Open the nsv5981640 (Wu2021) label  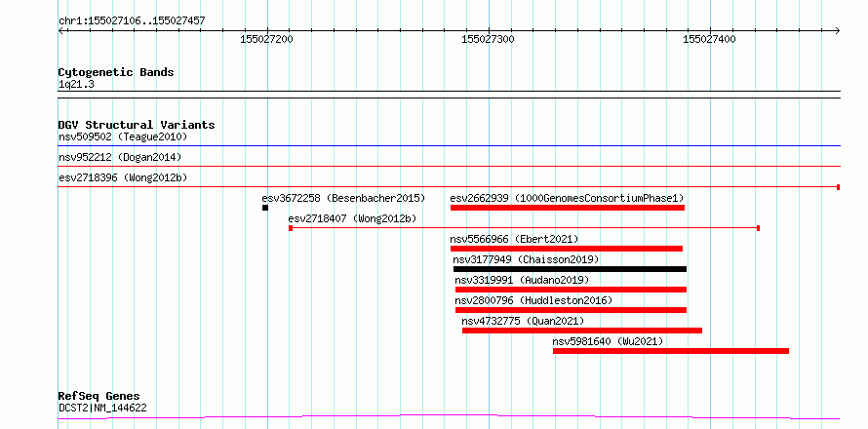point(608,341)
